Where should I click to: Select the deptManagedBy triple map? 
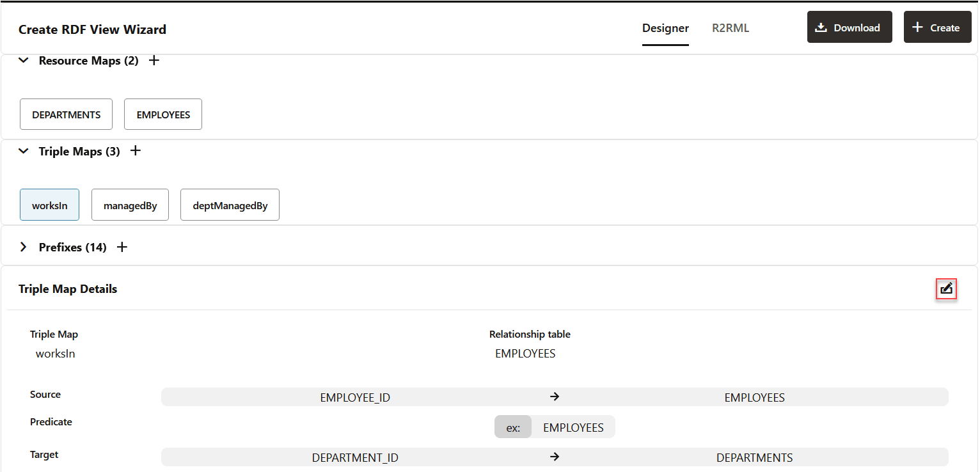tap(230, 205)
